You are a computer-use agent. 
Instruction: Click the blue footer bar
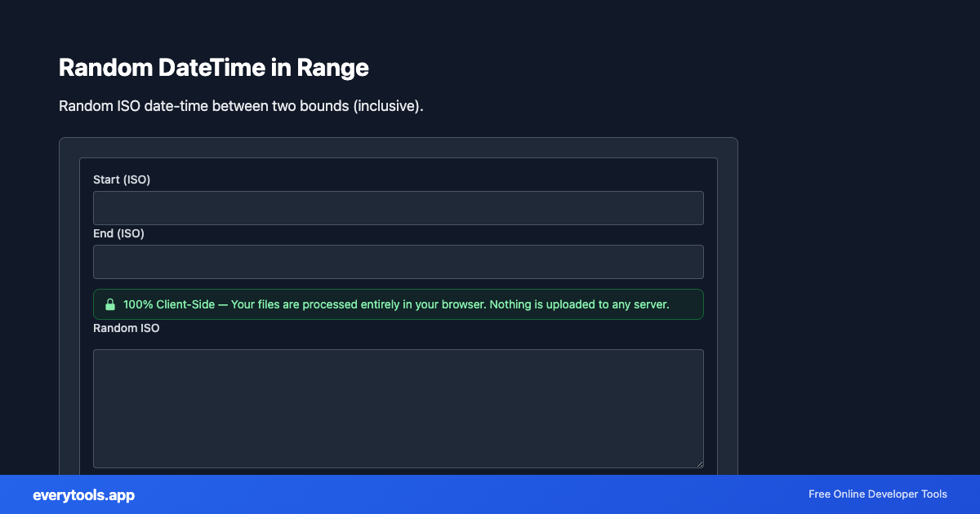(490, 494)
